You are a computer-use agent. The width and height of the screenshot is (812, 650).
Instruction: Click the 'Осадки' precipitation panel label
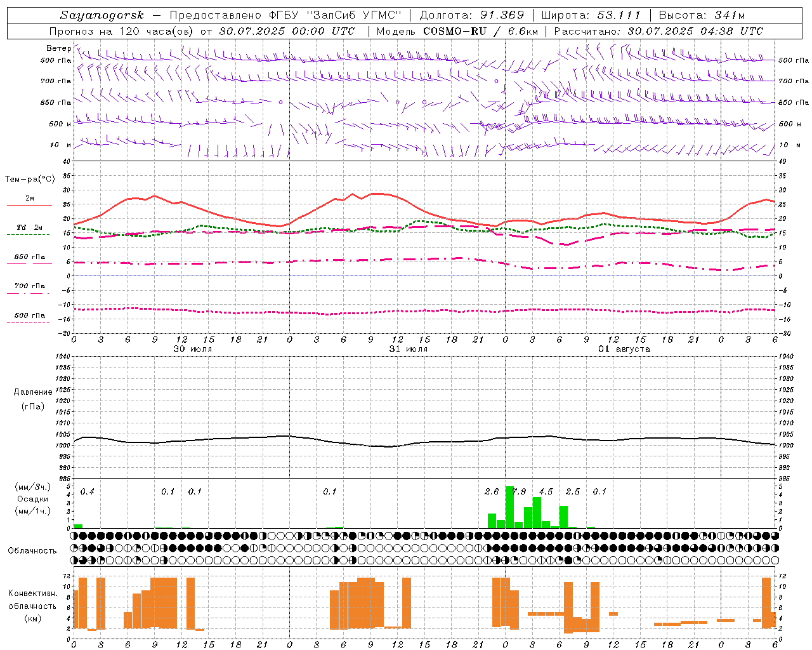point(33,499)
